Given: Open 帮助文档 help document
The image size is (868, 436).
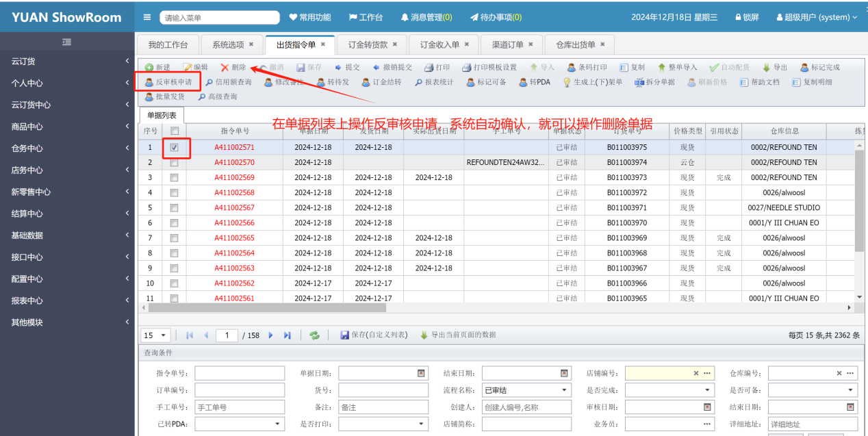Looking at the screenshot, I should [x=760, y=82].
